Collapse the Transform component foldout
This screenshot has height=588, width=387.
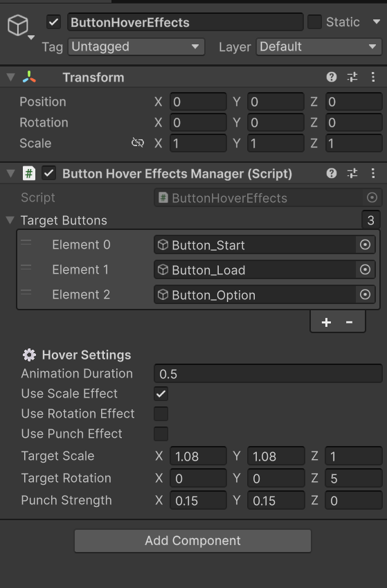[x=10, y=78]
